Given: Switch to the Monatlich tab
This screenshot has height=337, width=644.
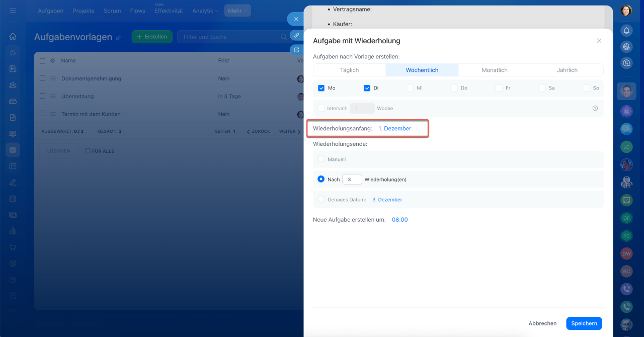Looking at the screenshot, I should tap(494, 70).
